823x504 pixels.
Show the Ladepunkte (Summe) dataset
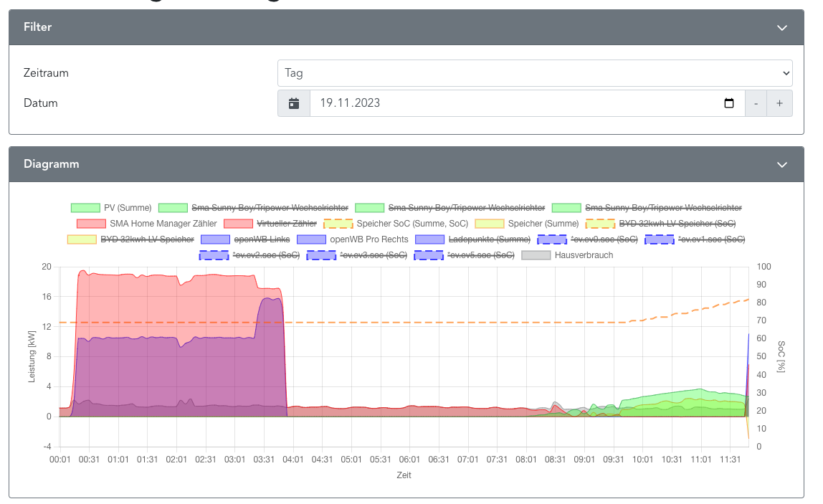coord(489,239)
